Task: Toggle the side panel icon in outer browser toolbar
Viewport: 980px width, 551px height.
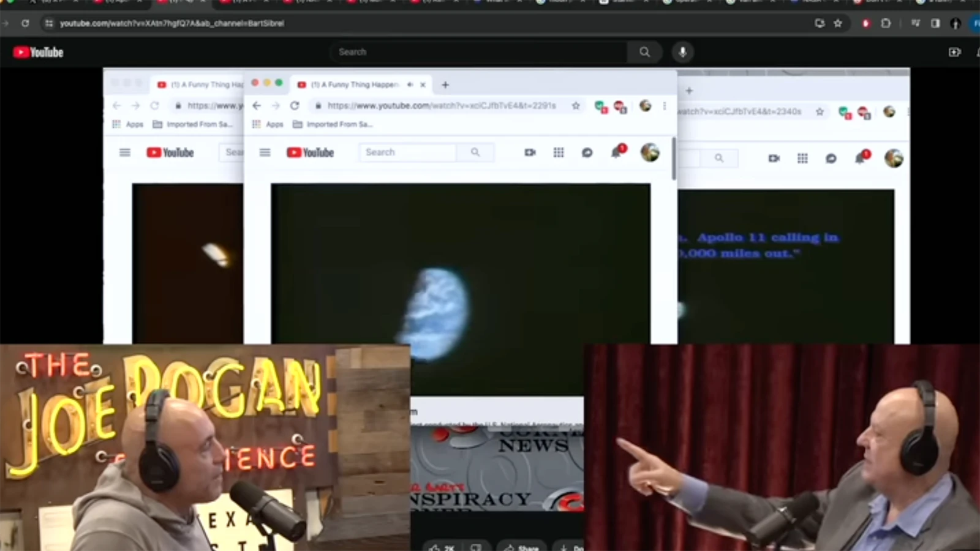Action: tap(935, 23)
